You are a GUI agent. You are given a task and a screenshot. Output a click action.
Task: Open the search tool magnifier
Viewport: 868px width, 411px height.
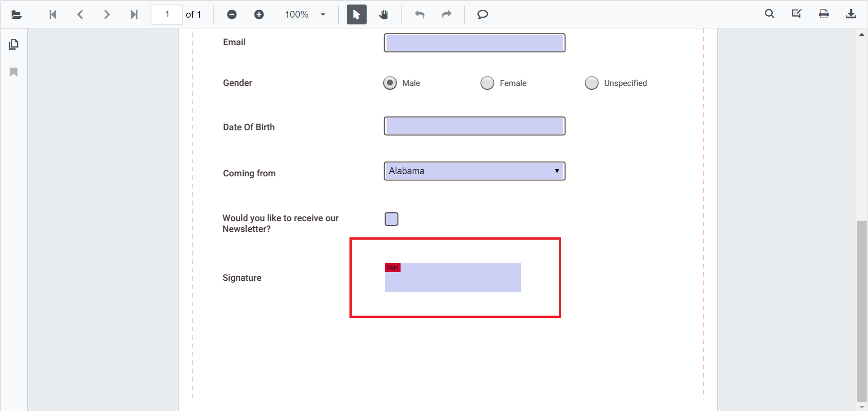click(x=769, y=14)
